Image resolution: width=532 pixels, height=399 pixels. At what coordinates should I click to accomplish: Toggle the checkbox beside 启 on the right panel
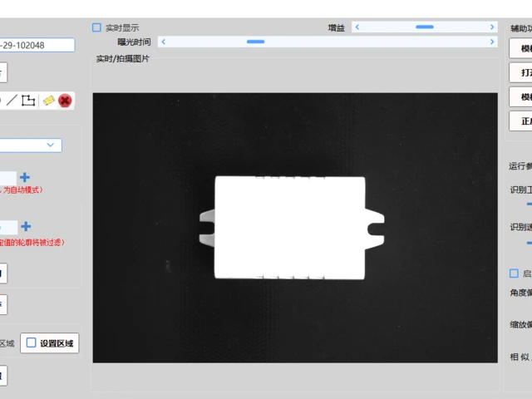pyautogui.click(x=514, y=273)
